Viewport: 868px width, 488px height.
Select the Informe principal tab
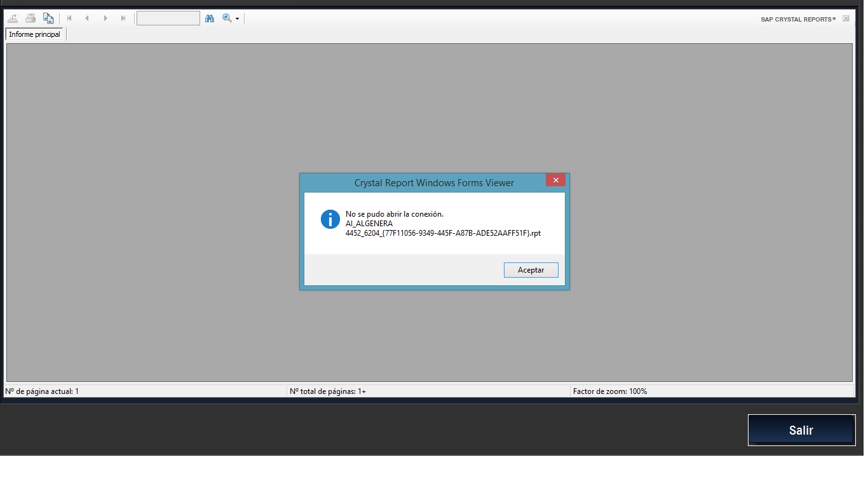[x=35, y=34]
